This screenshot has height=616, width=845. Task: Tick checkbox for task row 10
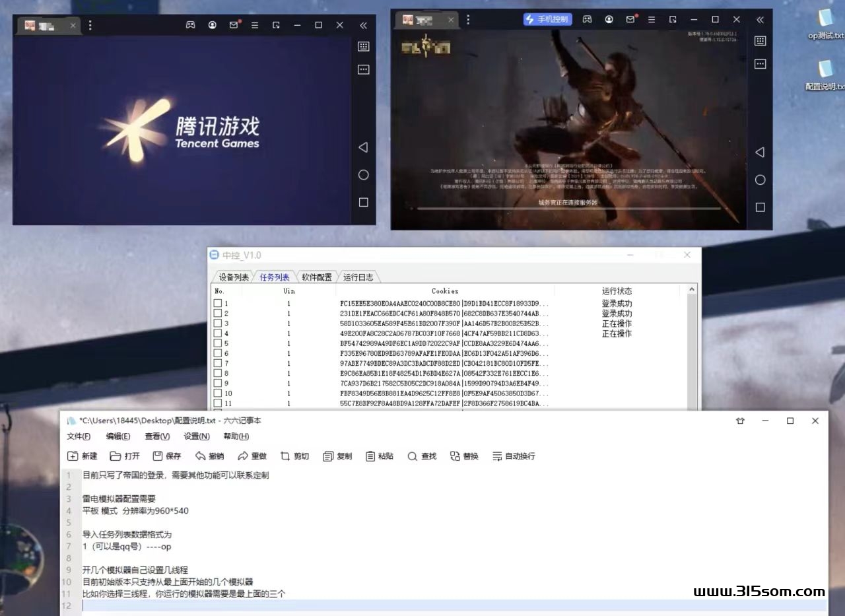click(x=217, y=394)
